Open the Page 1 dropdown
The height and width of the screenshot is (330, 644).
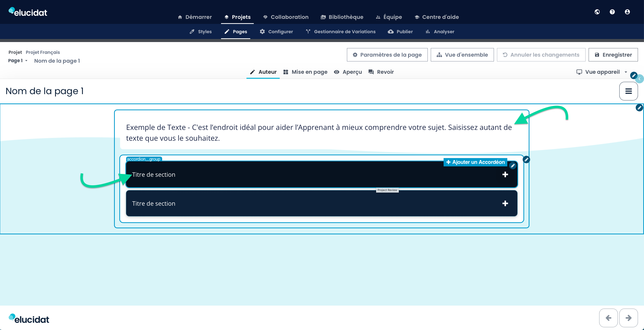(x=18, y=61)
